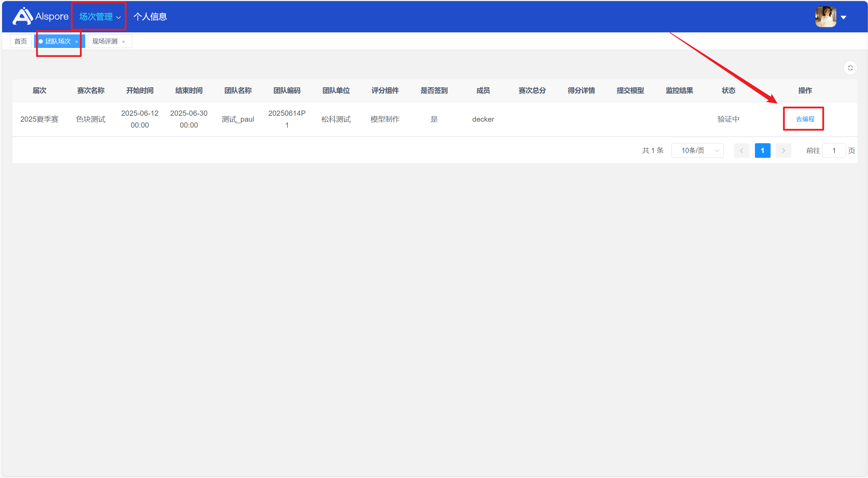Expand the 场次管理 menu
This screenshot has width=868, height=478.
[x=99, y=17]
